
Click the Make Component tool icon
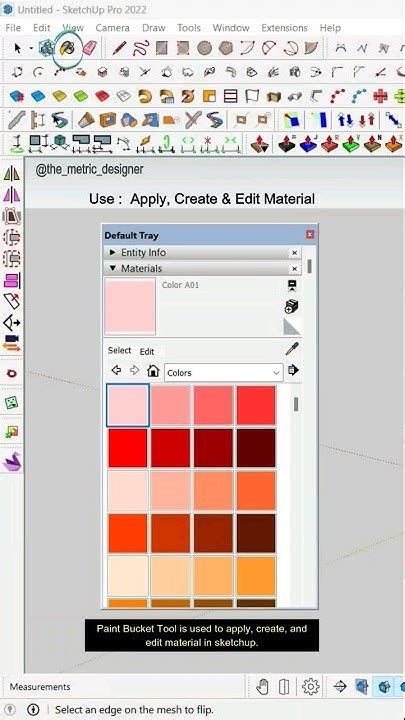point(46,48)
